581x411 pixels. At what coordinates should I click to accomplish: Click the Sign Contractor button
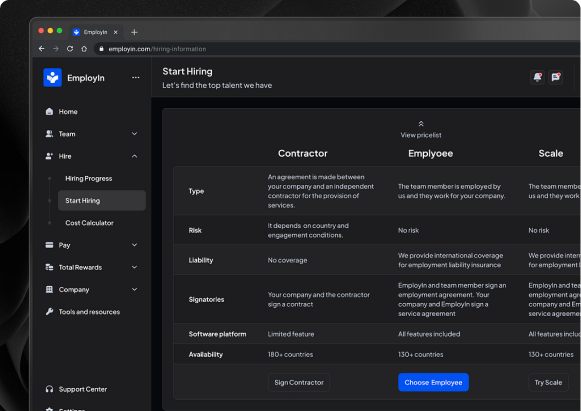point(299,382)
